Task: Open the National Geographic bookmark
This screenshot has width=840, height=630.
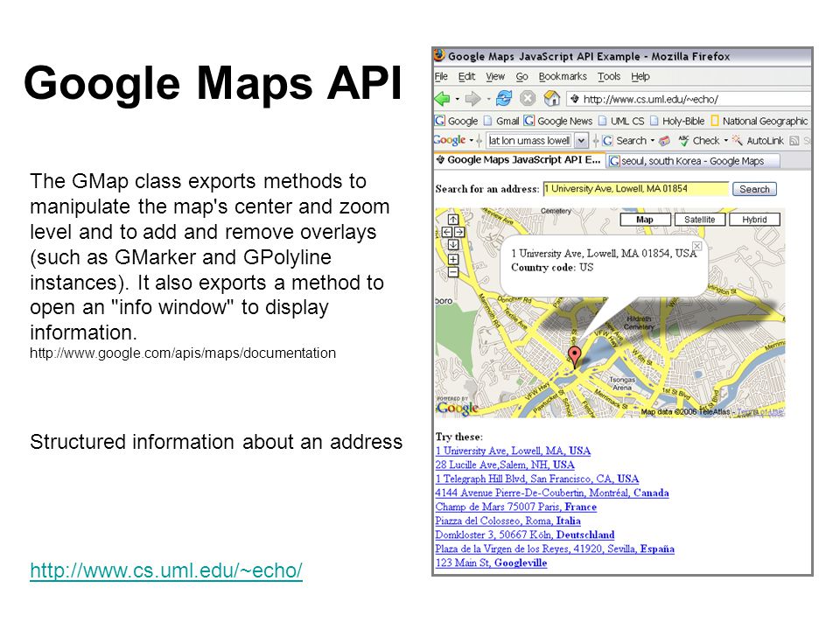Action: [x=759, y=121]
